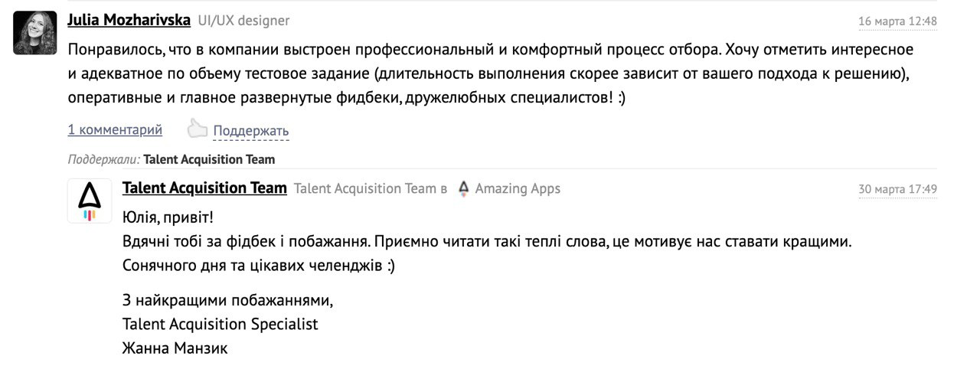Click the reply line beginning with "Вдячні тобі"
Image resolution: width=980 pixels, height=382 pixels.
point(486,241)
